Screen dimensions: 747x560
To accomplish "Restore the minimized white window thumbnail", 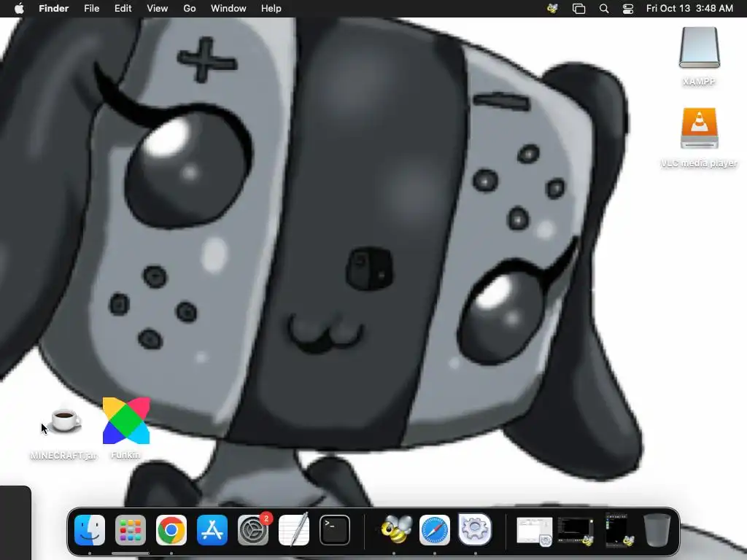I will click(535, 531).
